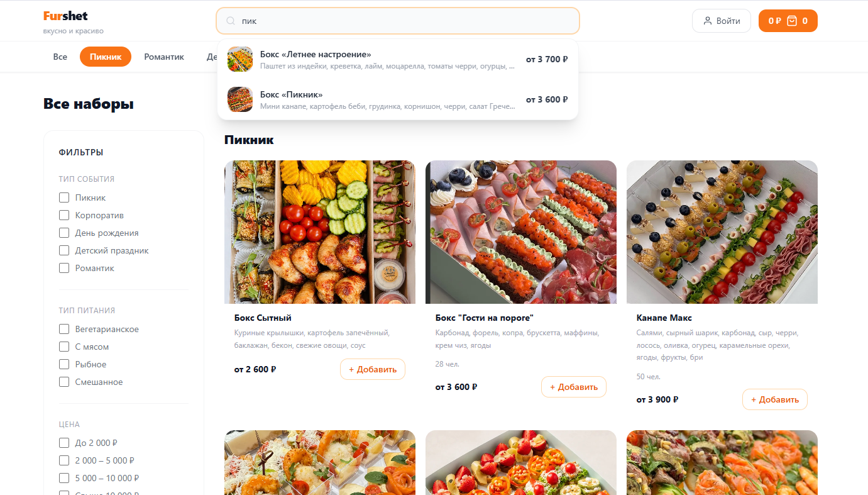Focus the search field containing «пик»
The image size is (868, 495).
pyautogui.click(x=398, y=21)
